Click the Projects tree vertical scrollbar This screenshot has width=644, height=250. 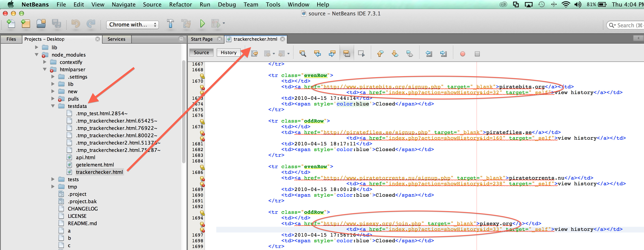(x=184, y=111)
